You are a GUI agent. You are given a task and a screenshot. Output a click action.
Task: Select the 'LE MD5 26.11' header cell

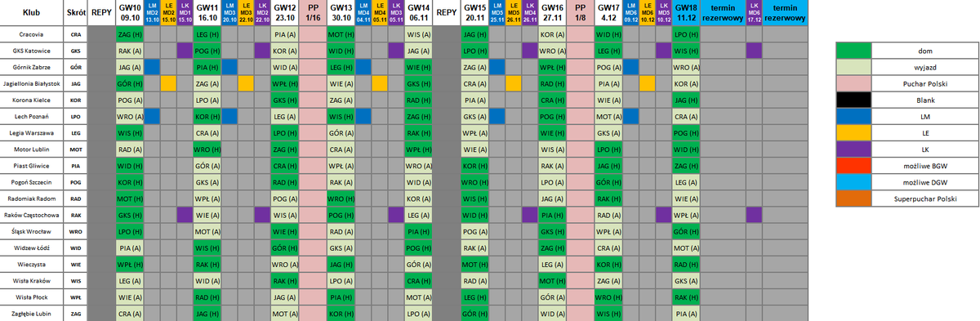click(513, 13)
